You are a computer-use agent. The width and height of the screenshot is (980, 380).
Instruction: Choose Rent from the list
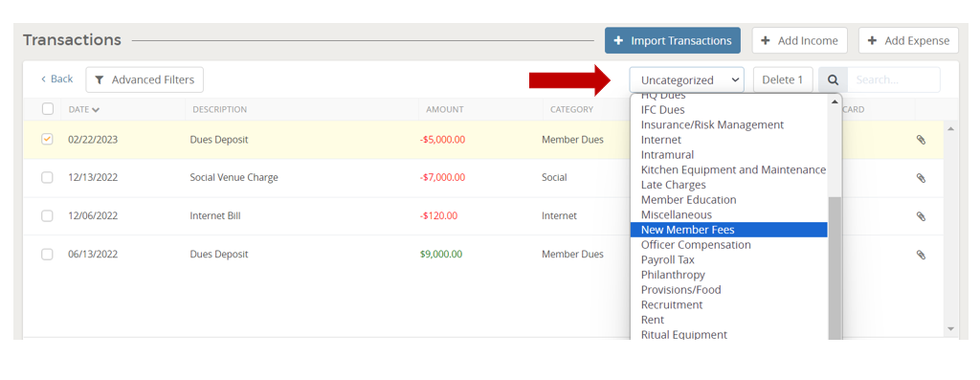coord(728,320)
